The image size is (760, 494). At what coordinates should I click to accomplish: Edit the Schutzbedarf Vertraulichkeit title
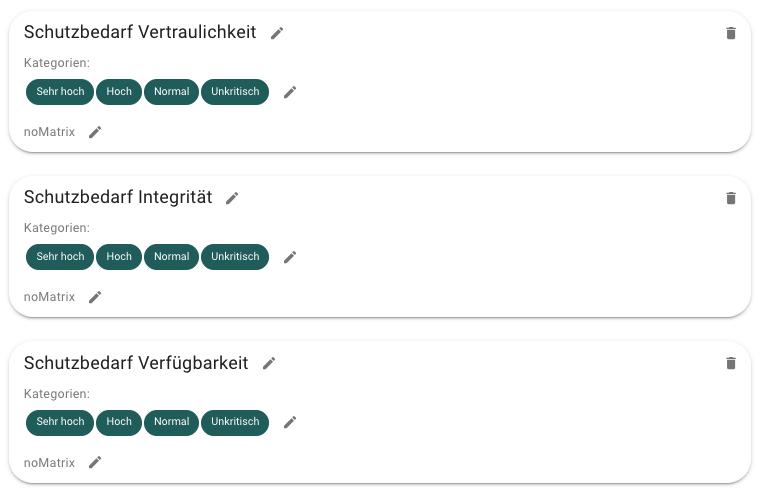[277, 33]
